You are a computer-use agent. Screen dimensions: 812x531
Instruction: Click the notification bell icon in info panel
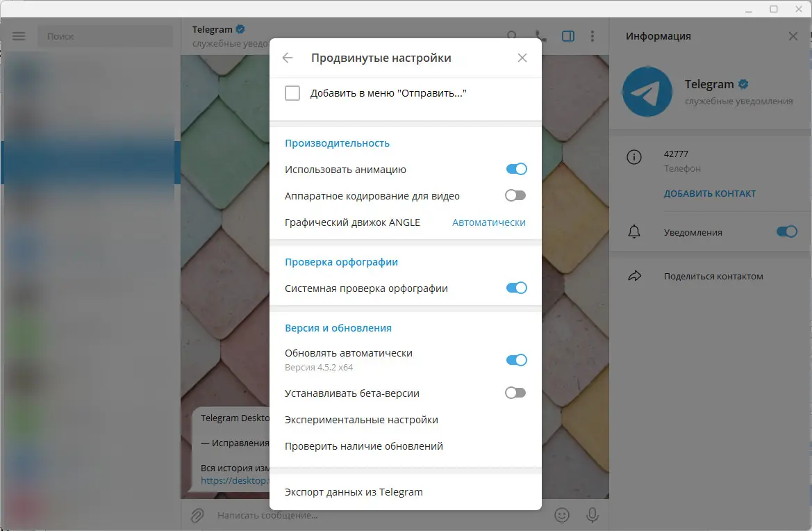pyautogui.click(x=634, y=231)
